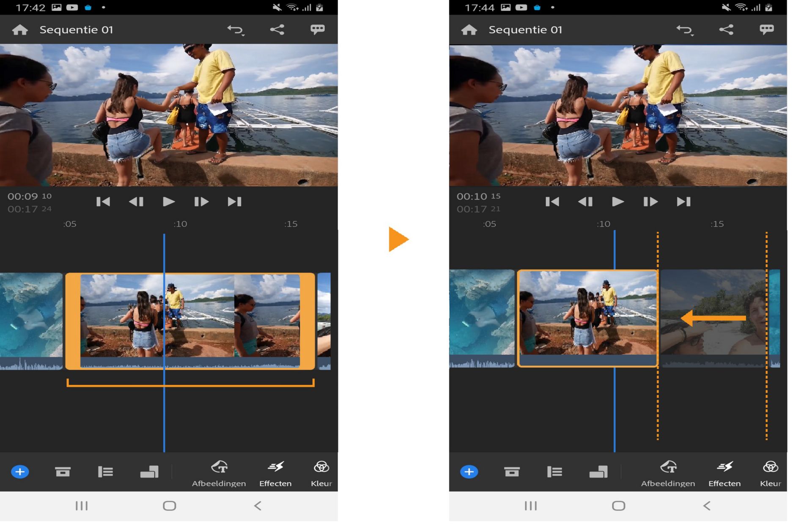Open Afbeeldingen tab in left phone
812x524 pixels.
point(219,474)
